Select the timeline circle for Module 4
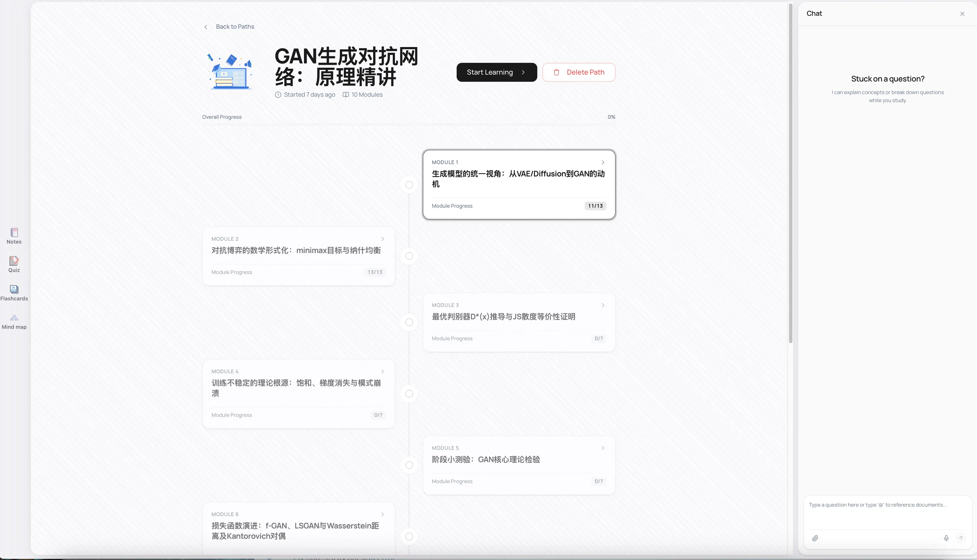 (x=409, y=394)
